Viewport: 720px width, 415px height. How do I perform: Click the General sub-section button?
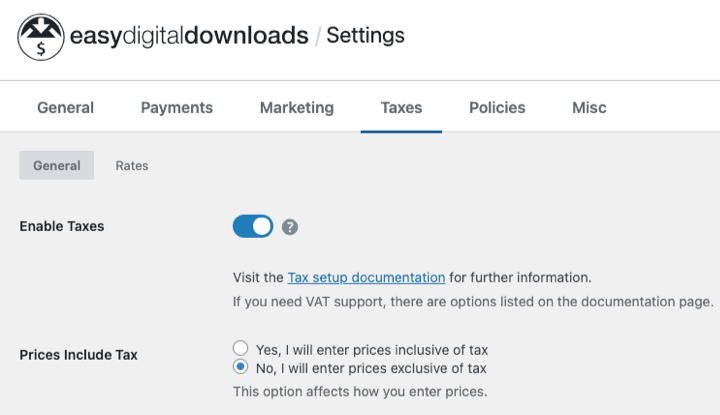[x=56, y=165]
